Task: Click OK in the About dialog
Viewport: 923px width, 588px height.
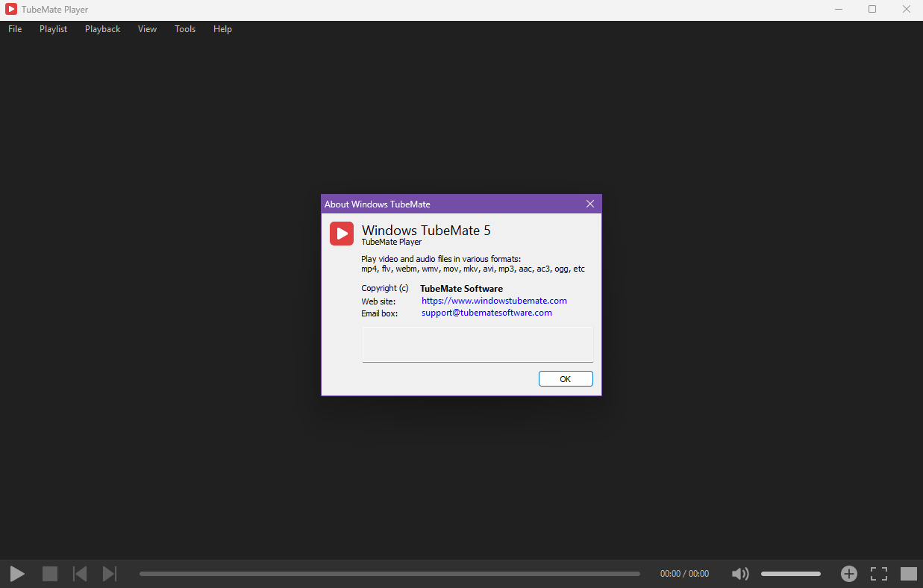Action: click(566, 379)
